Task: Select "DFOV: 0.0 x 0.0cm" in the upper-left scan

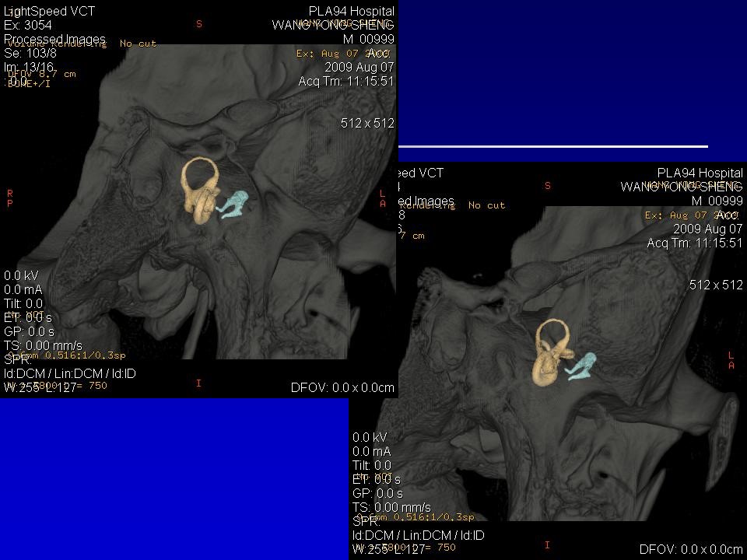Action: (342, 387)
